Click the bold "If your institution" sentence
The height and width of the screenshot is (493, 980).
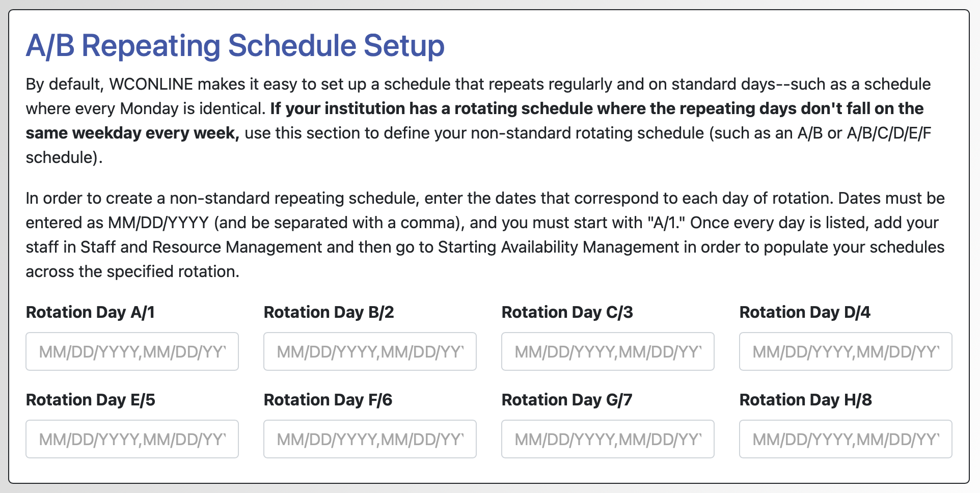click(x=596, y=109)
